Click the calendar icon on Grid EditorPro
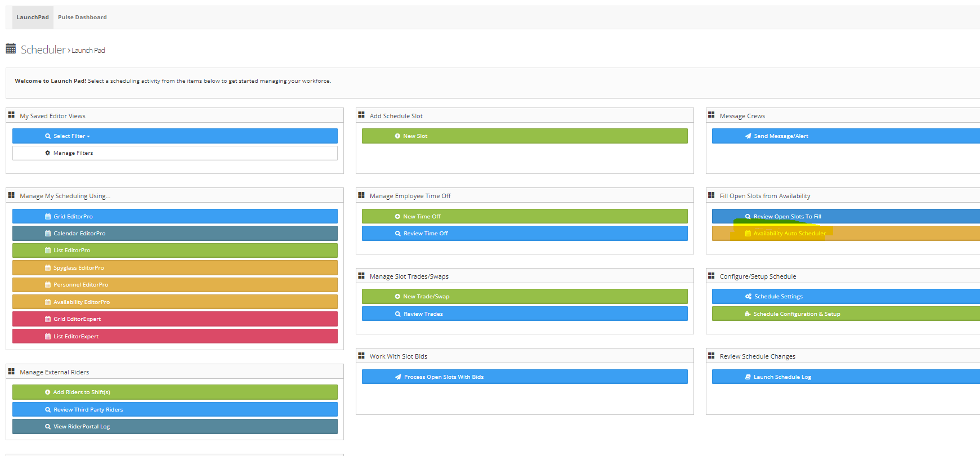Image resolution: width=980 pixels, height=456 pixels. (x=48, y=217)
